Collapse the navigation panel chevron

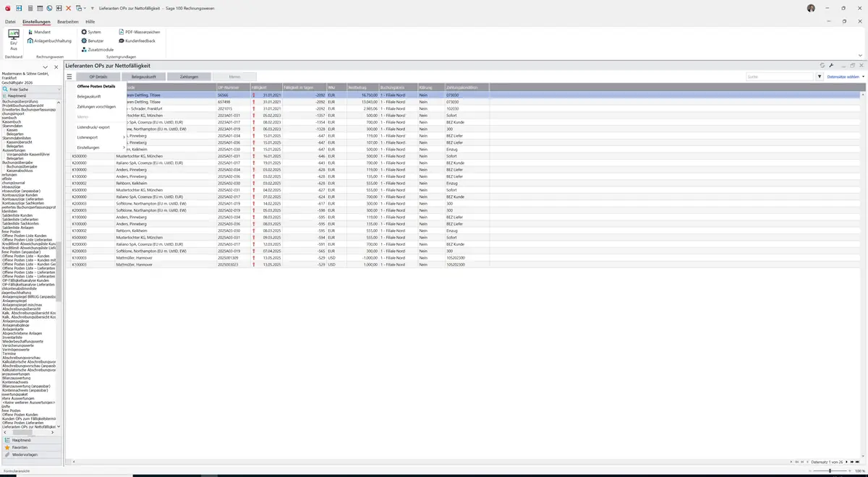tap(46, 67)
